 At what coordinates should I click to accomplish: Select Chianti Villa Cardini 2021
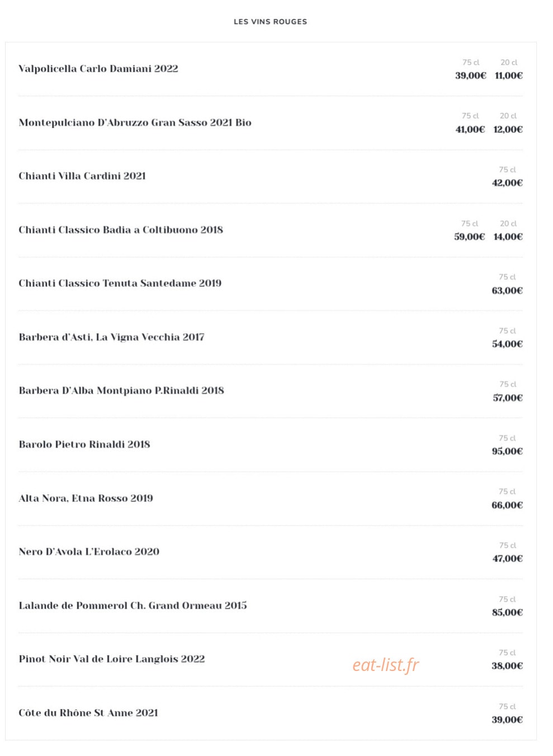[x=82, y=176]
